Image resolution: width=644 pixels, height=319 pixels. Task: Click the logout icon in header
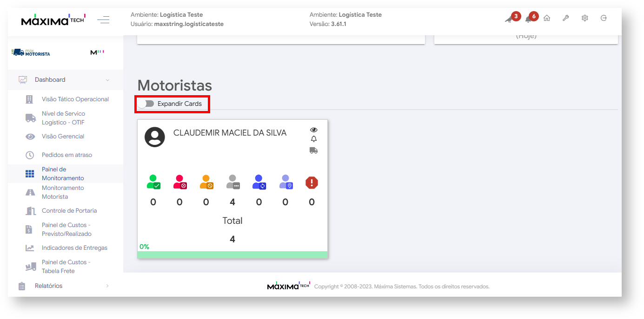coord(604,18)
